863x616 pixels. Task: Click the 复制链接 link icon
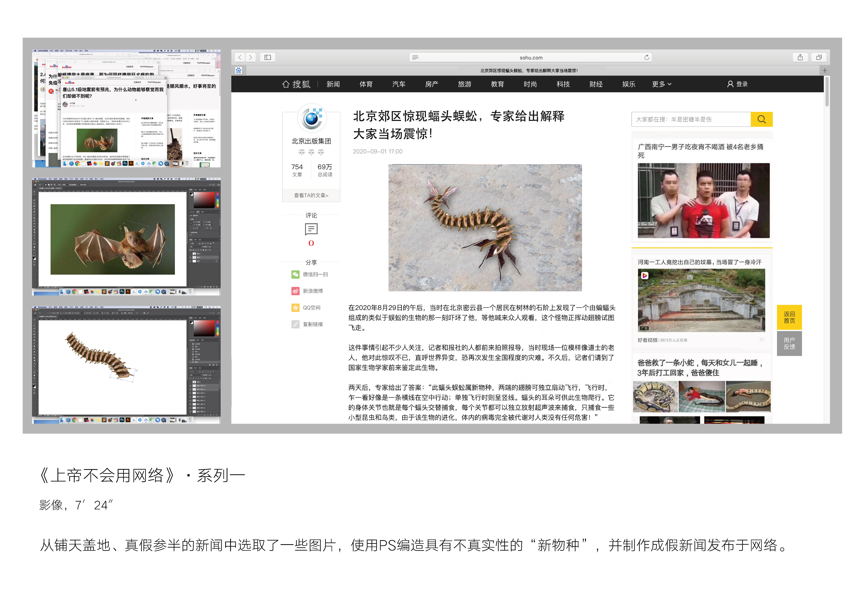point(295,324)
